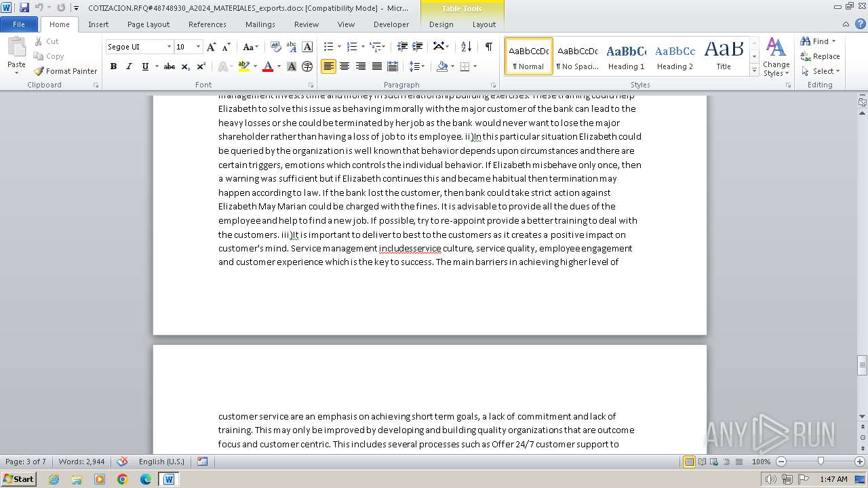Open the font size dropdown
The image size is (868, 488).
tap(198, 47)
